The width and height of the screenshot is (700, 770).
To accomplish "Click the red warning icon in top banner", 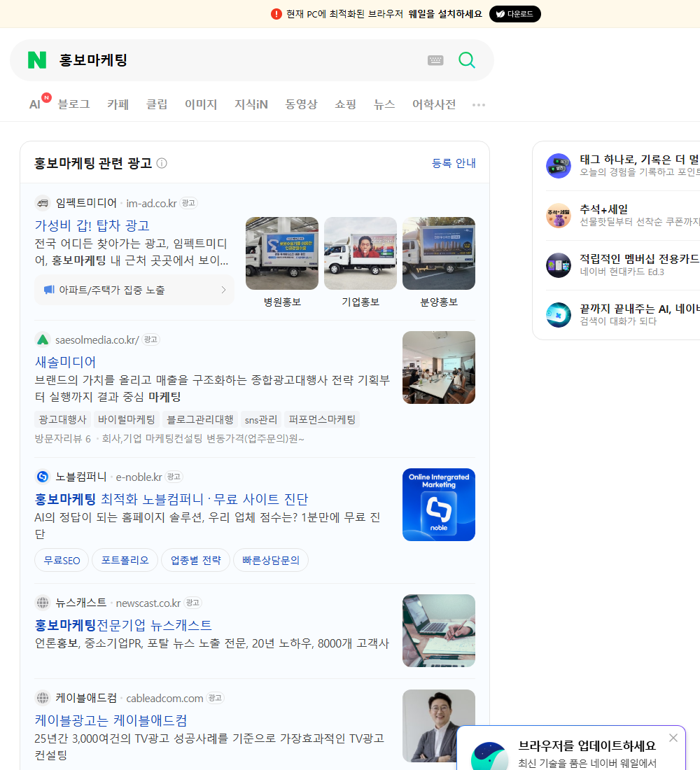I will (x=276, y=14).
